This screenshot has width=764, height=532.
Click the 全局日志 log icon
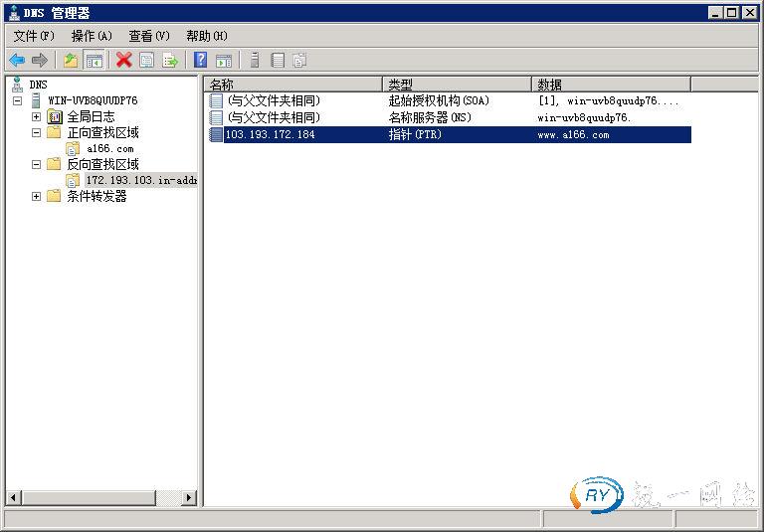[x=55, y=117]
